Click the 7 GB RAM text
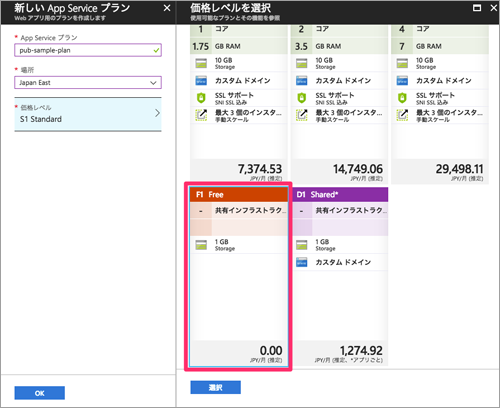The image size is (500, 408). (420, 46)
